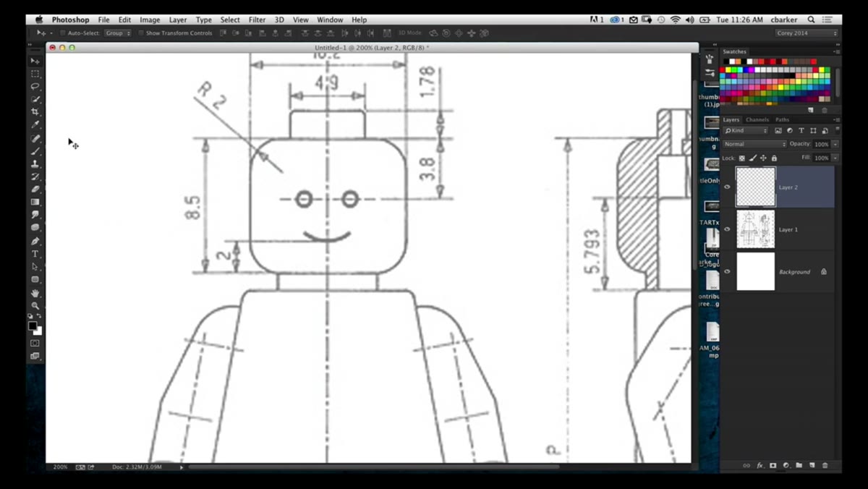868x489 pixels.
Task: Open the Fill slider arrow
Action: (x=835, y=158)
